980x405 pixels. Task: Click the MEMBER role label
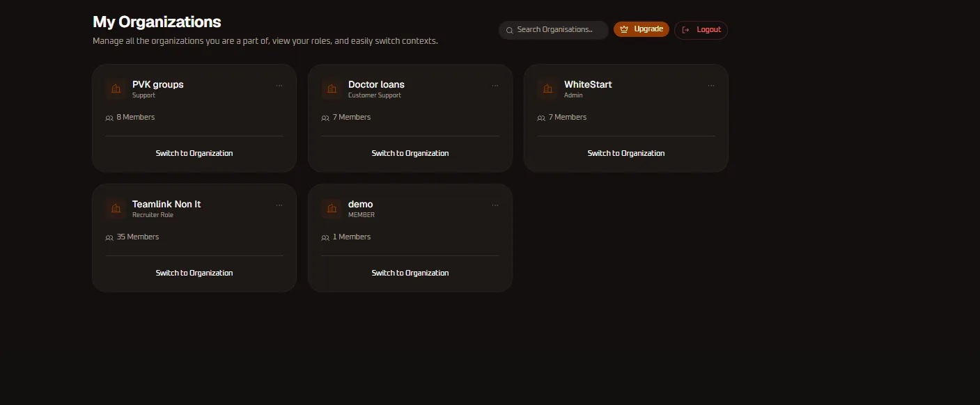(361, 215)
